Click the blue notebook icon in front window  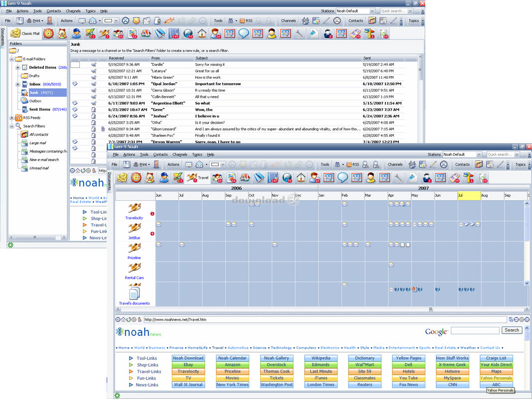273,178
